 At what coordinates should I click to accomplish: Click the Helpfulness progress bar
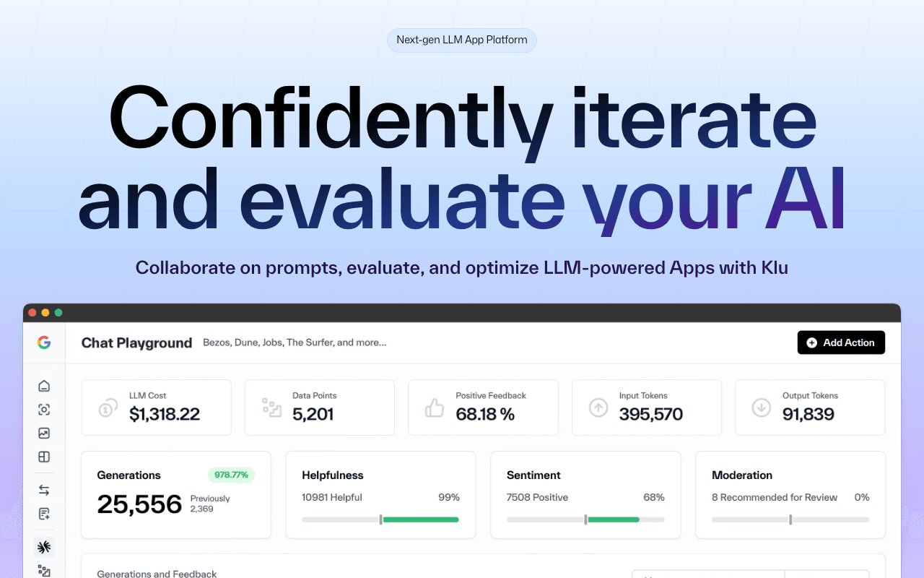point(380,519)
